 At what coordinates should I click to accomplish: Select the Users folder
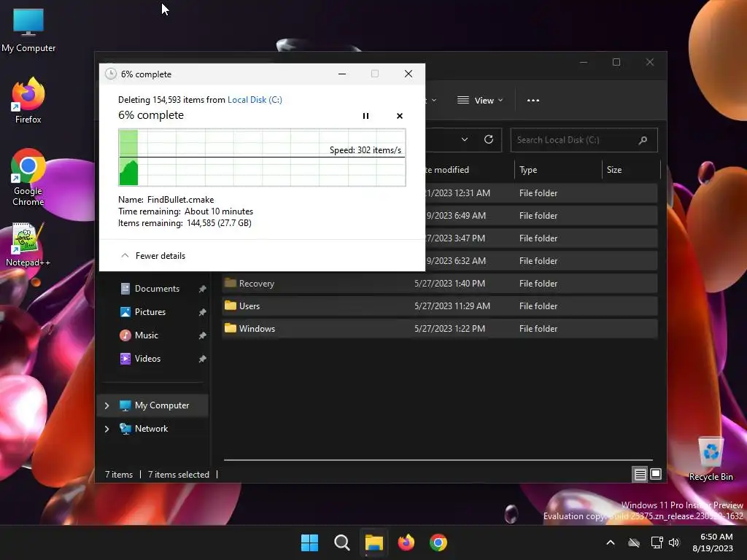(x=440, y=306)
